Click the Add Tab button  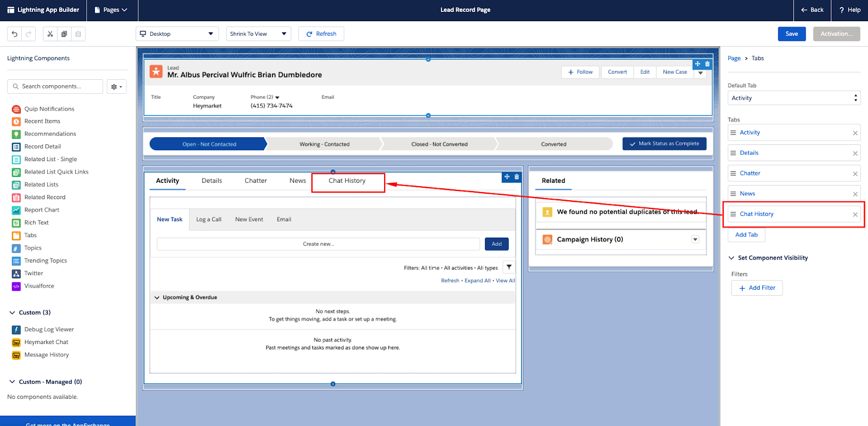(746, 235)
